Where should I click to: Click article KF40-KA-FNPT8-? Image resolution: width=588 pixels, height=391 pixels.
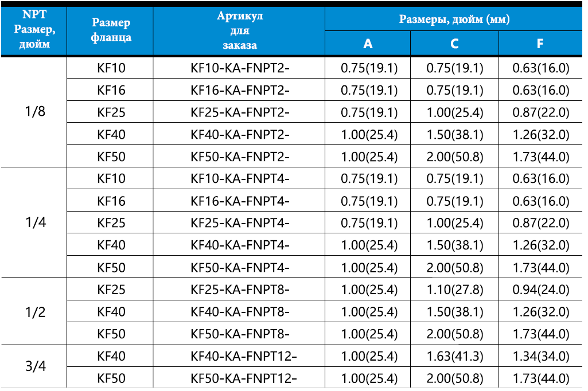pos(239,311)
